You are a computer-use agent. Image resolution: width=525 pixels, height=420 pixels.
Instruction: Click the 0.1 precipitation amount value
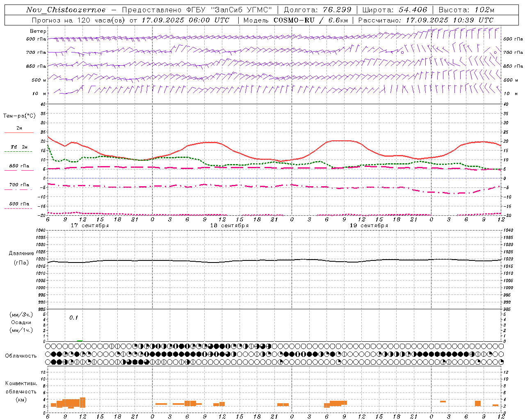tap(73, 318)
